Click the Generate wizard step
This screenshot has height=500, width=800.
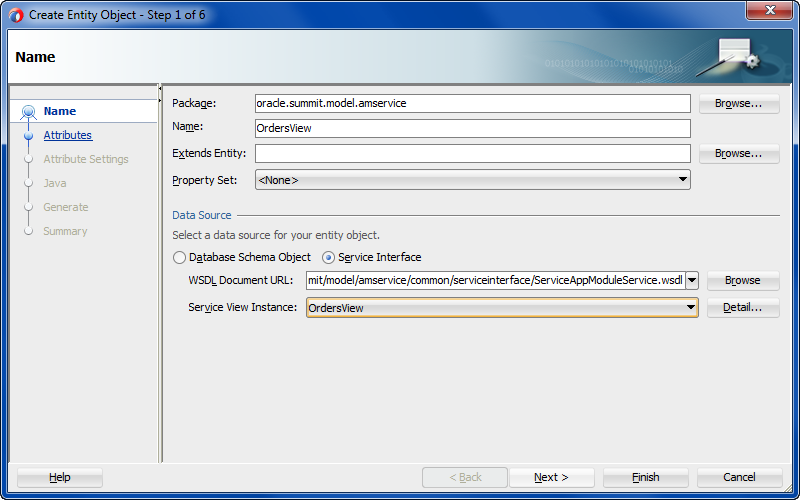pos(65,207)
